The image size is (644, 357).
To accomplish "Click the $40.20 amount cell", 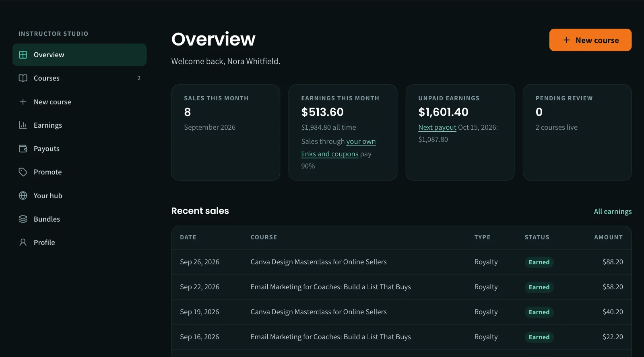I will click(613, 312).
